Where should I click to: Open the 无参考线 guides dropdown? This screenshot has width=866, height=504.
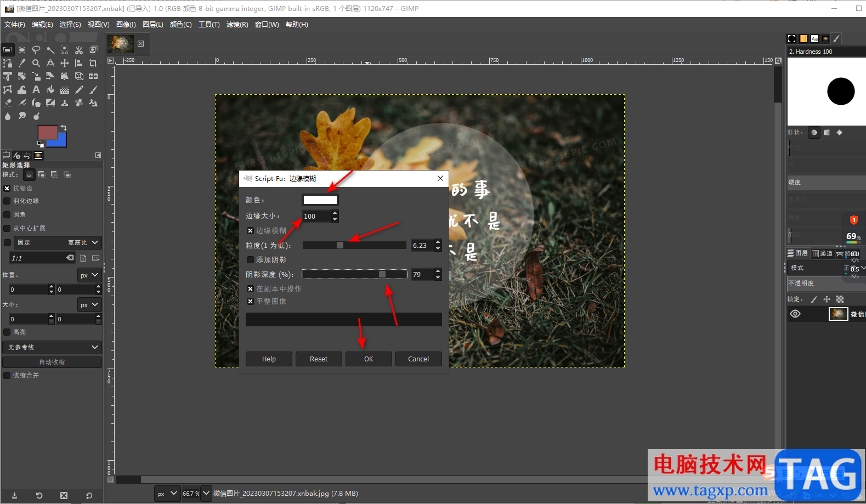pyautogui.click(x=52, y=347)
